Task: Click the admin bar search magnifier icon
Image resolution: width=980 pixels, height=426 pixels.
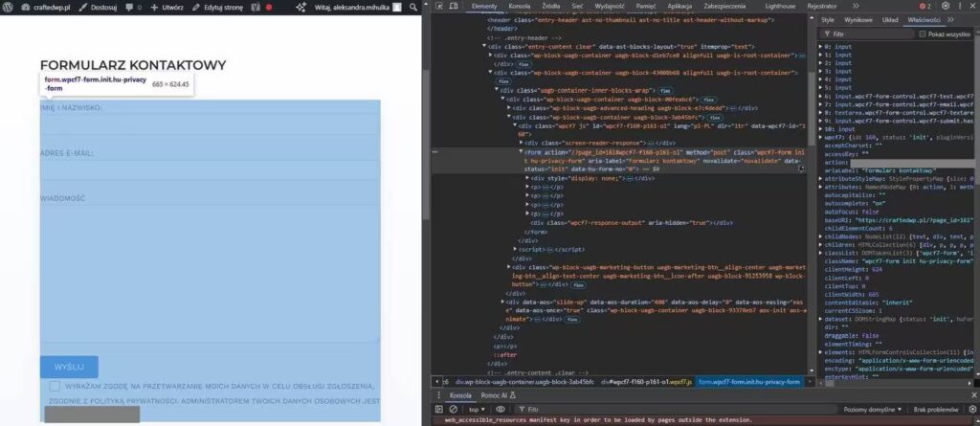Action: pyautogui.click(x=413, y=7)
